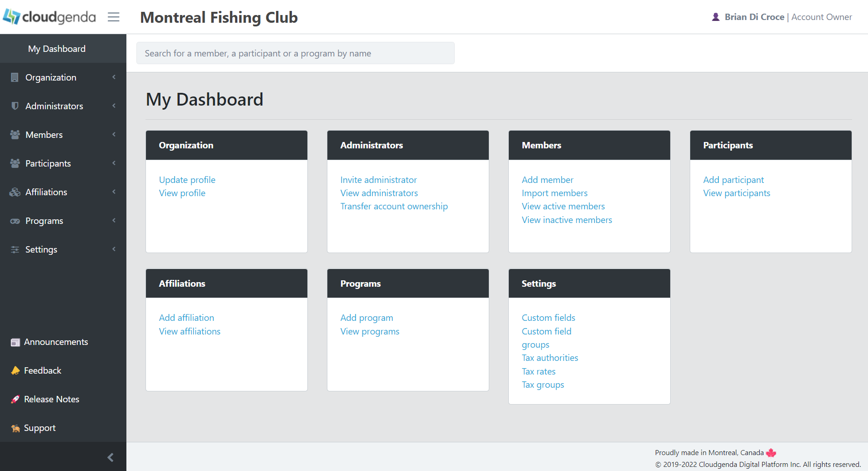Click the Release Notes rocket icon
The height and width of the screenshot is (471, 868).
coord(15,399)
